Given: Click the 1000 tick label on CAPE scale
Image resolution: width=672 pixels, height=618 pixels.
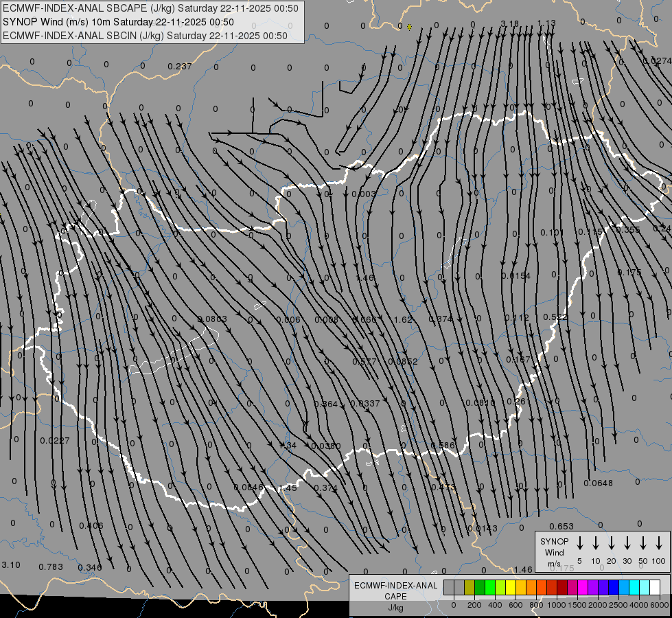Looking at the screenshot, I should (x=557, y=605).
